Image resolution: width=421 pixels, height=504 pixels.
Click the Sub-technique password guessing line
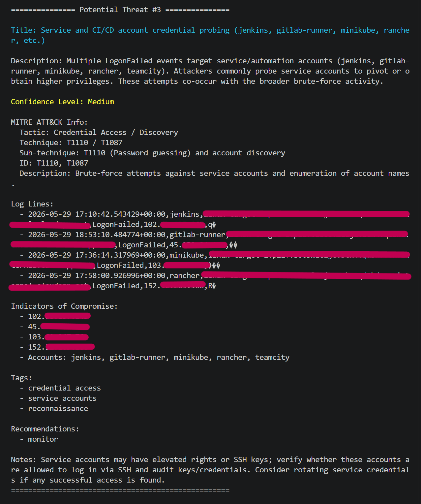tap(152, 153)
